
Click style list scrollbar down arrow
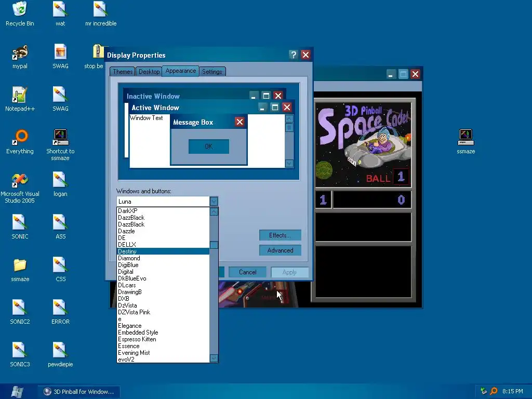(214, 358)
